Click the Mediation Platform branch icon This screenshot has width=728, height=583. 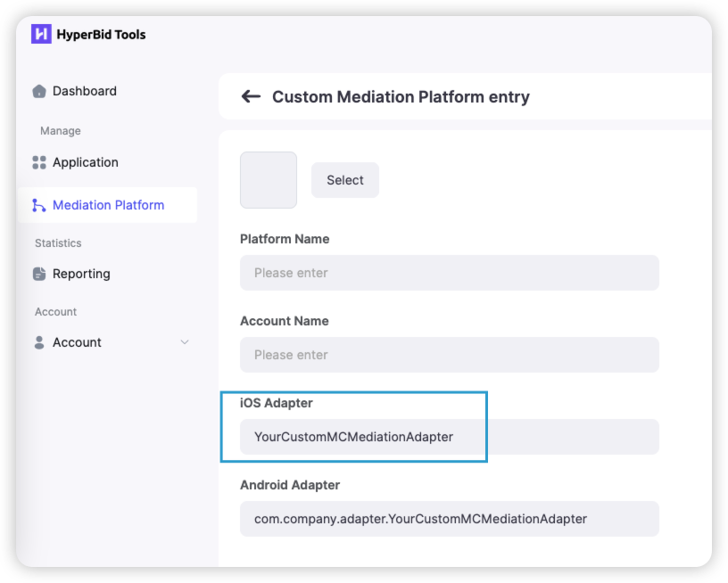point(39,205)
